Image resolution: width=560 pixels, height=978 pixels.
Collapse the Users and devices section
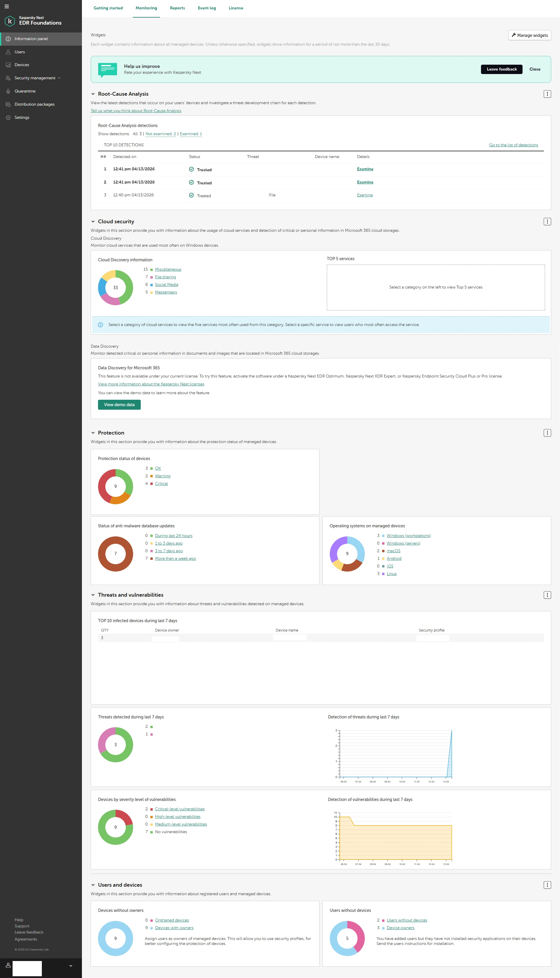(93, 885)
